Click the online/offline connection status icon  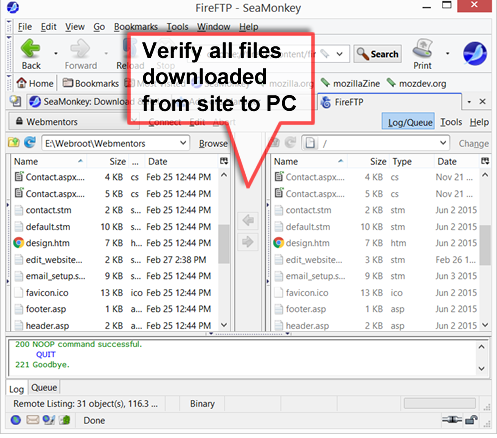coord(452,420)
